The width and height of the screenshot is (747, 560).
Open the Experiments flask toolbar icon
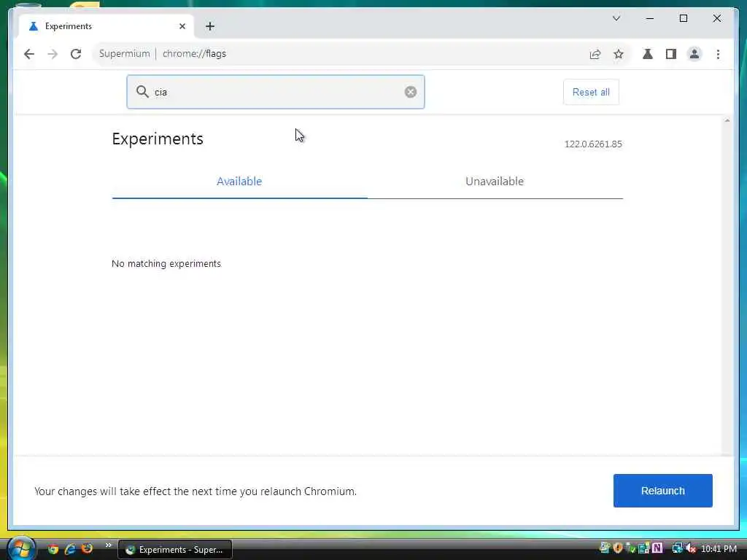coord(648,54)
